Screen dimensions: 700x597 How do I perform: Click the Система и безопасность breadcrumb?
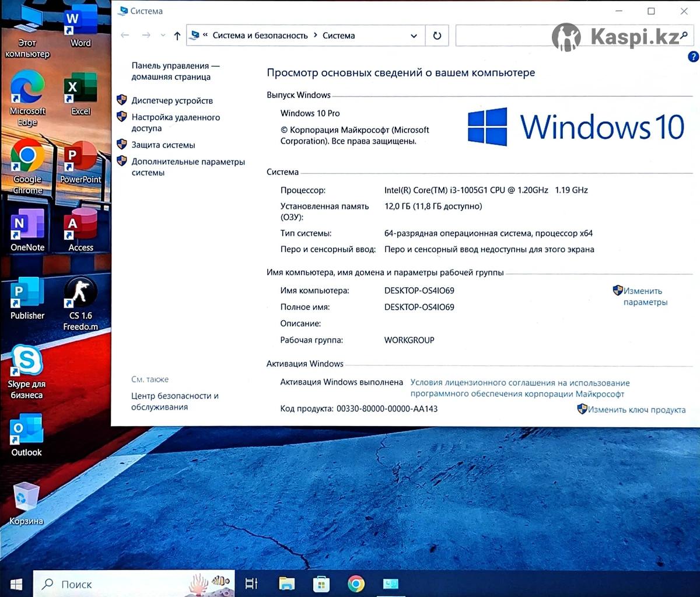pyautogui.click(x=260, y=36)
